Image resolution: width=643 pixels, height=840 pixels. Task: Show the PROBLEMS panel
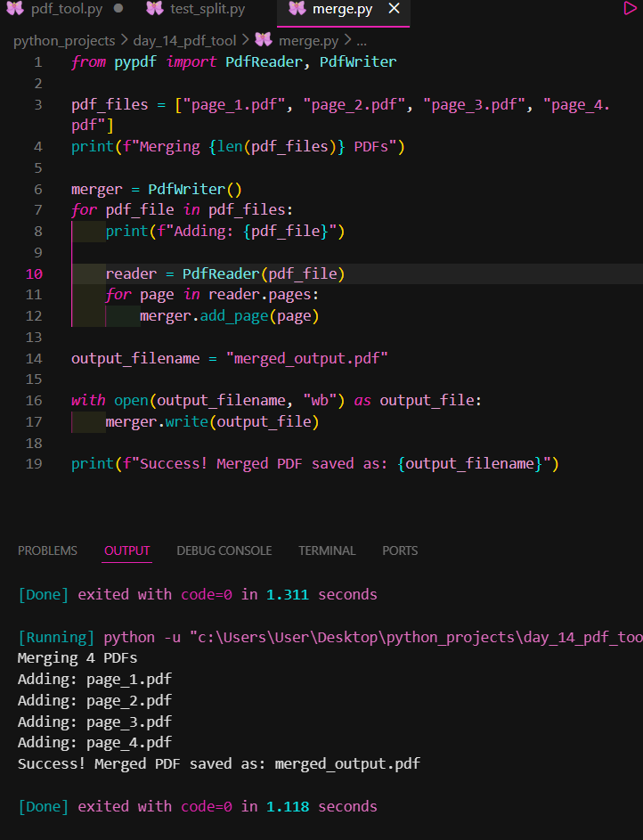[48, 550]
